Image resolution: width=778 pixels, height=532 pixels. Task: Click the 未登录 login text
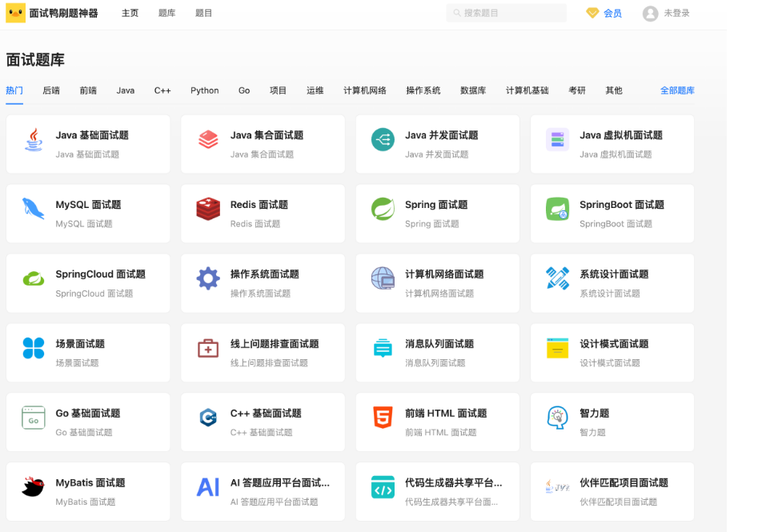click(677, 13)
